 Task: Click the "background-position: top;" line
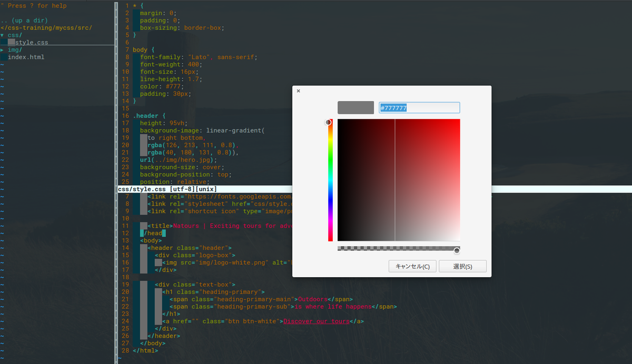(186, 175)
